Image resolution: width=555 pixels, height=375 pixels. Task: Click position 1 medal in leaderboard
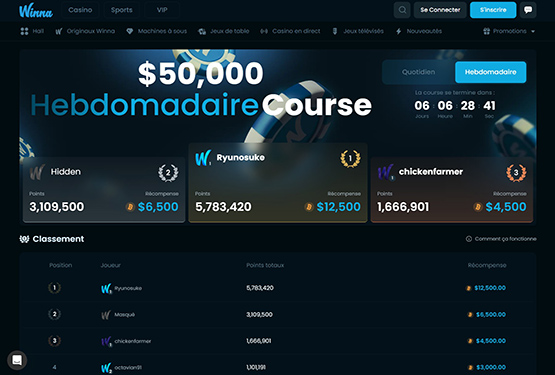coord(55,288)
